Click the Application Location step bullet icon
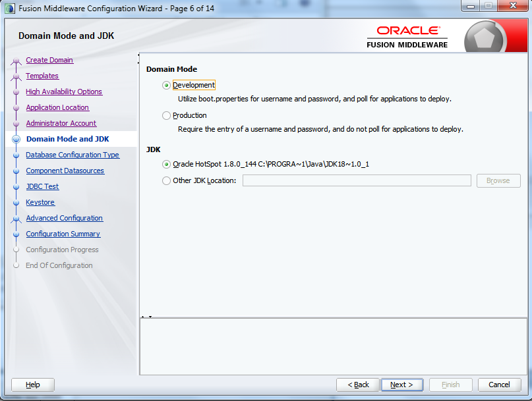Viewport: 532px width, 401px height. point(16,108)
